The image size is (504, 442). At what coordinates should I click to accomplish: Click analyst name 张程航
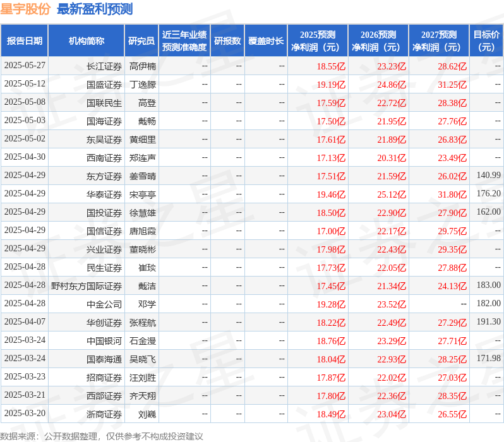pyautogui.click(x=143, y=323)
